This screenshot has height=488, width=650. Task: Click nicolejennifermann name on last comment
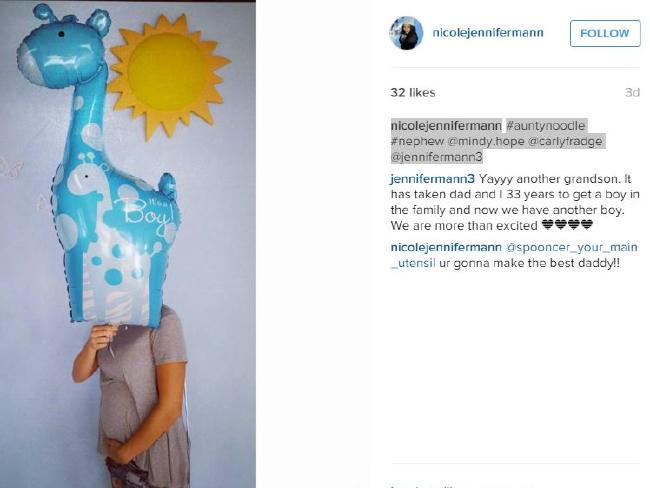(446, 248)
